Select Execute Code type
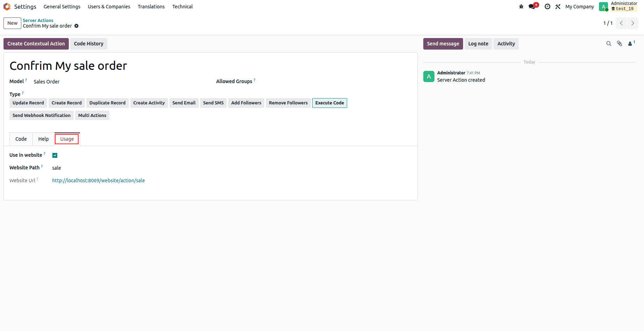The width and height of the screenshot is (644, 331). tap(330, 103)
